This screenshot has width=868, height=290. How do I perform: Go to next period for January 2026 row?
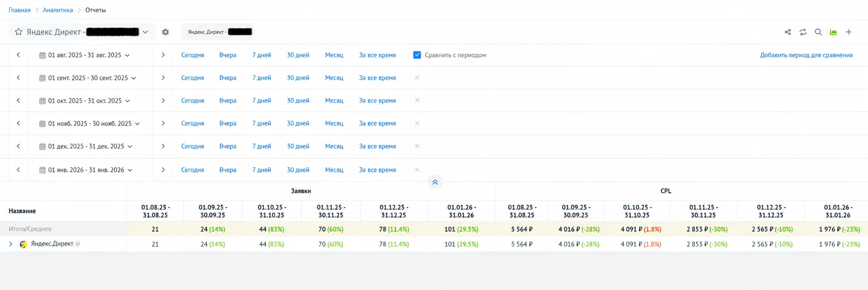click(163, 169)
